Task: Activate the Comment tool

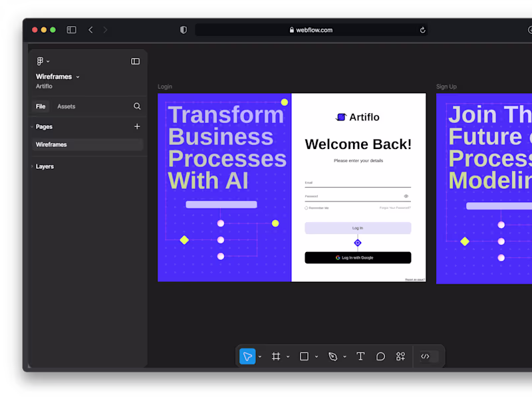Action: 380,356
